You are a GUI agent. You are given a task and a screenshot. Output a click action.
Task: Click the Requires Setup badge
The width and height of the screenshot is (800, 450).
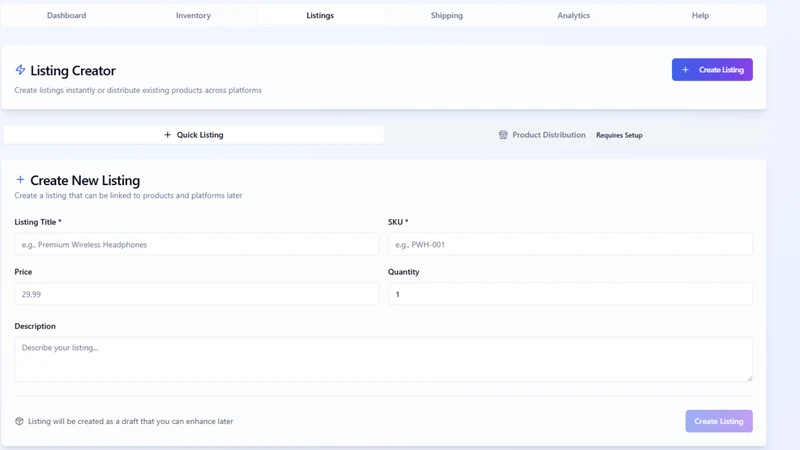(619, 135)
